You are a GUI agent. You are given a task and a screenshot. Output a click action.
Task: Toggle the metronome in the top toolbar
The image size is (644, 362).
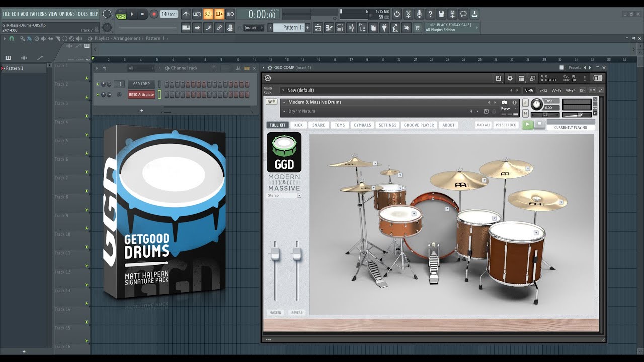[186, 14]
